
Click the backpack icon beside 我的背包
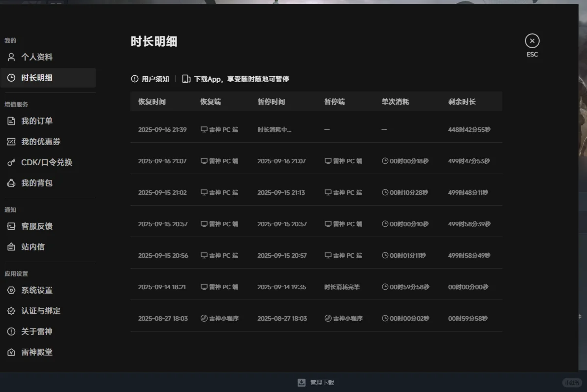pos(11,183)
